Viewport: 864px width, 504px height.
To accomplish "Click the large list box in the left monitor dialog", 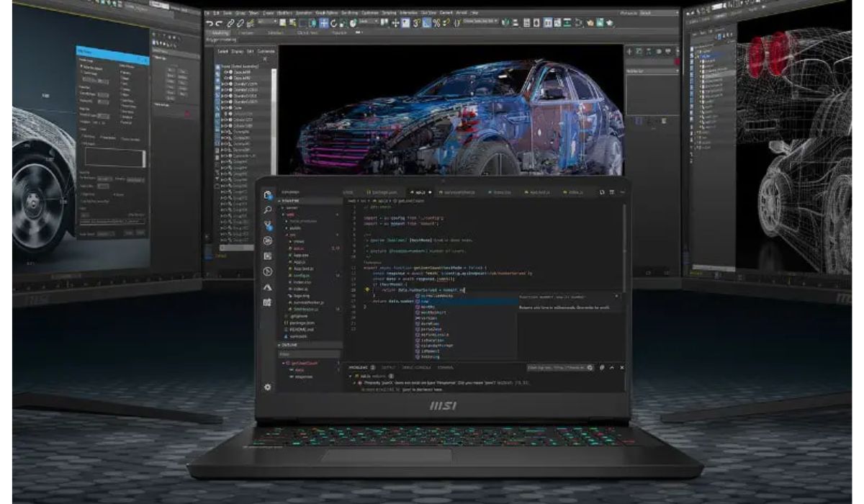I will point(115,158).
